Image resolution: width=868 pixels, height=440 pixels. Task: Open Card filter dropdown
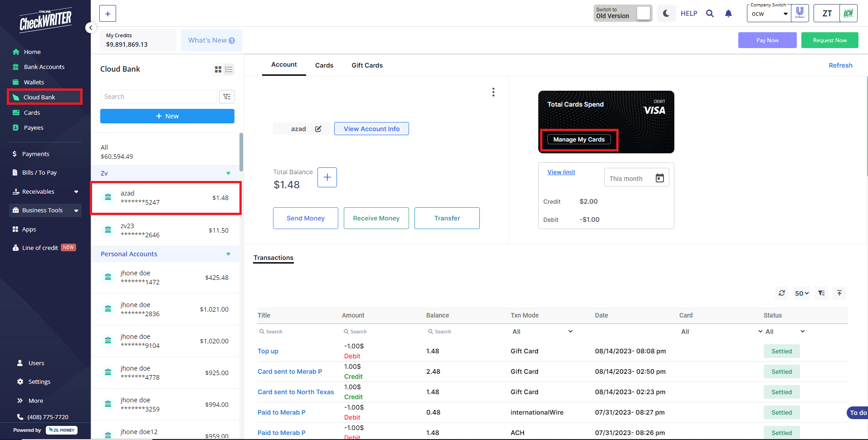pos(722,332)
